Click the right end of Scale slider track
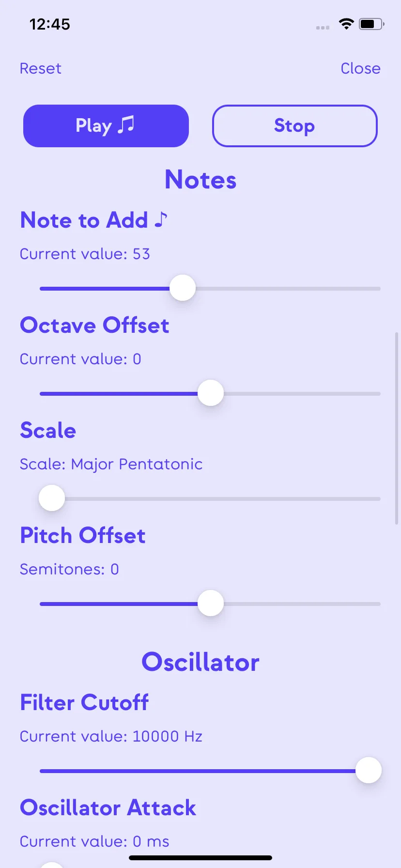Screen dimensions: 401x868 [x=378, y=498]
